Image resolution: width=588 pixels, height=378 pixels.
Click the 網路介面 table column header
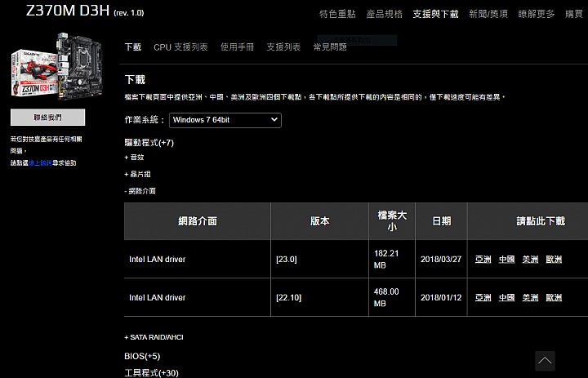198,221
